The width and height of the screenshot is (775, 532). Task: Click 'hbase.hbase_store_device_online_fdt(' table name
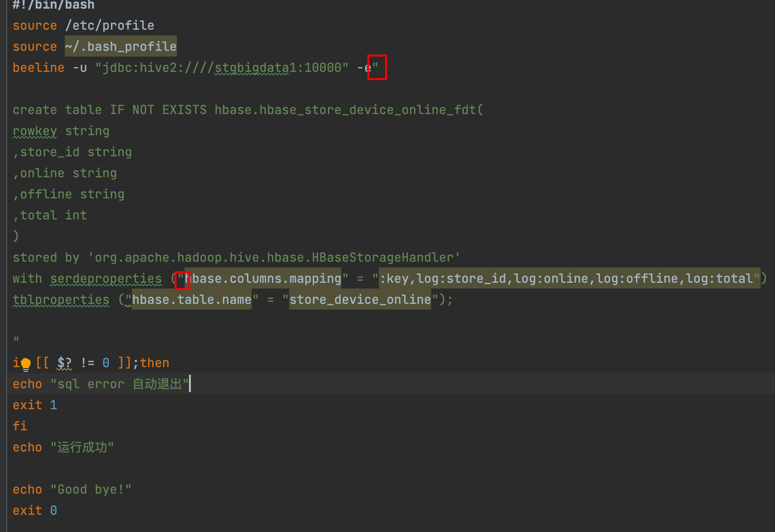tap(349, 110)
